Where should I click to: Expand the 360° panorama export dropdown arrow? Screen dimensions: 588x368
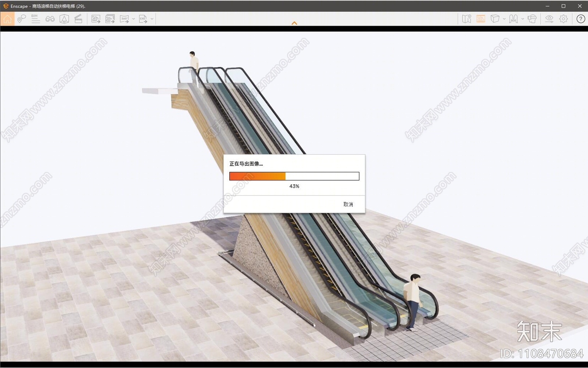point(133,19)
